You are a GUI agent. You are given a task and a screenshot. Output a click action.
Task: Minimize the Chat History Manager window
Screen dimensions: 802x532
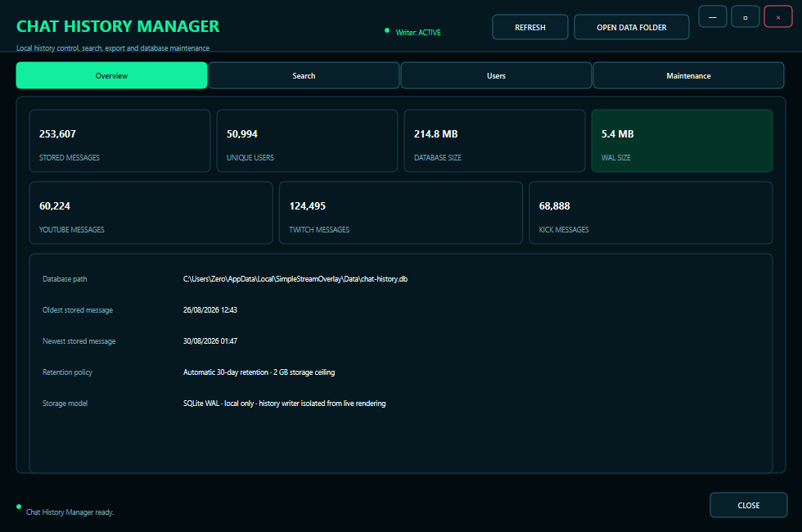[x=713, y=17]
